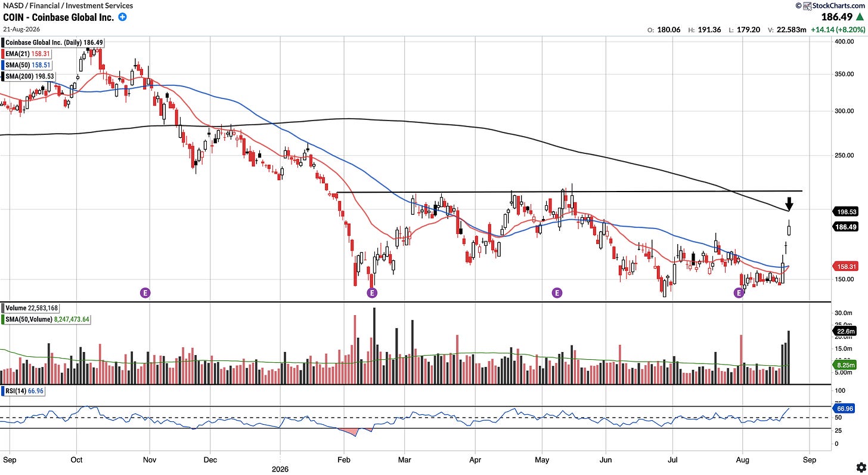Click the large header price 186.49
Screen dimensions: 868x475
click(838, 18)
